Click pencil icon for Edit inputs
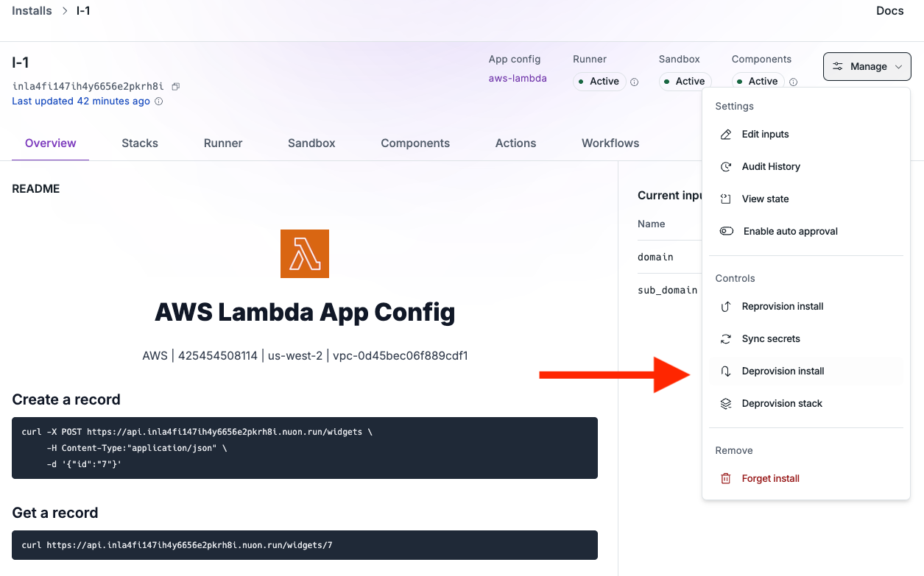Screen dimensions: 924x576 [x=726, y=135]
